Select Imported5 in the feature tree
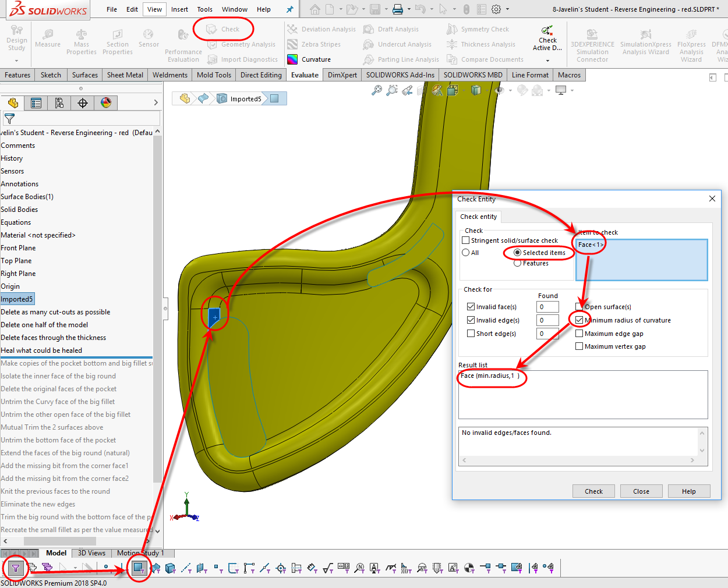The width and height of the screenshot is (728, 588). coord(17,299)
